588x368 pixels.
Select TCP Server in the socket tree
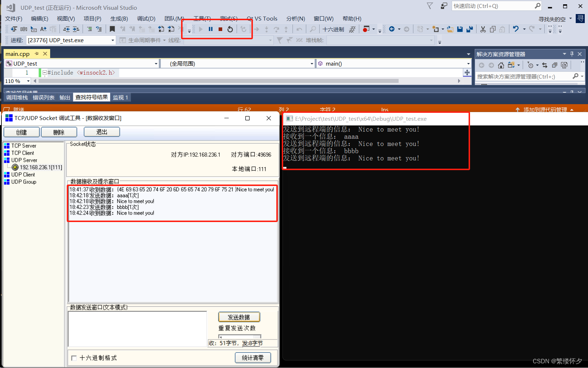[x=24, y=146]
